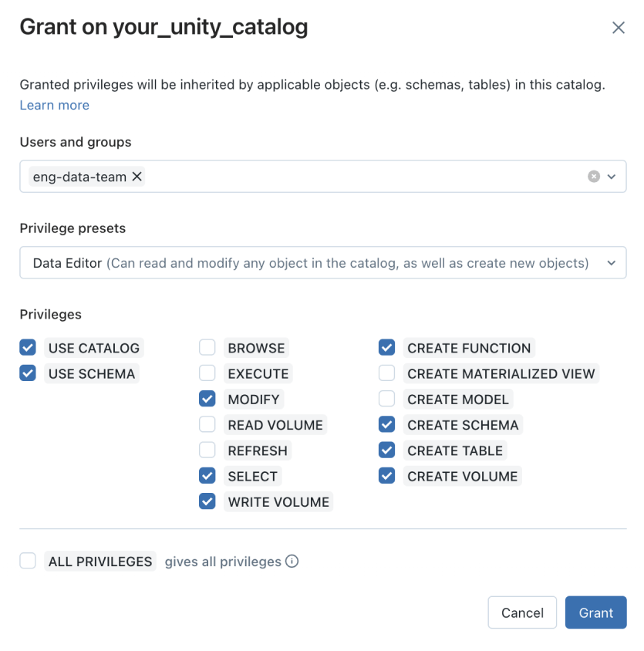Click the Cancel button
The image size is (644, 651).
click(522, 612)
